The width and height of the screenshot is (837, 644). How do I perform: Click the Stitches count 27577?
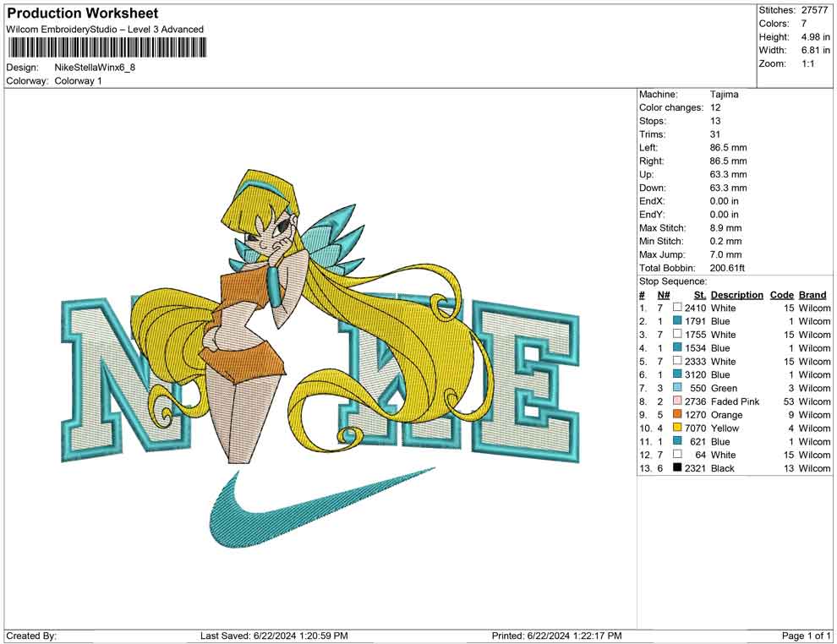coord(816,10)
